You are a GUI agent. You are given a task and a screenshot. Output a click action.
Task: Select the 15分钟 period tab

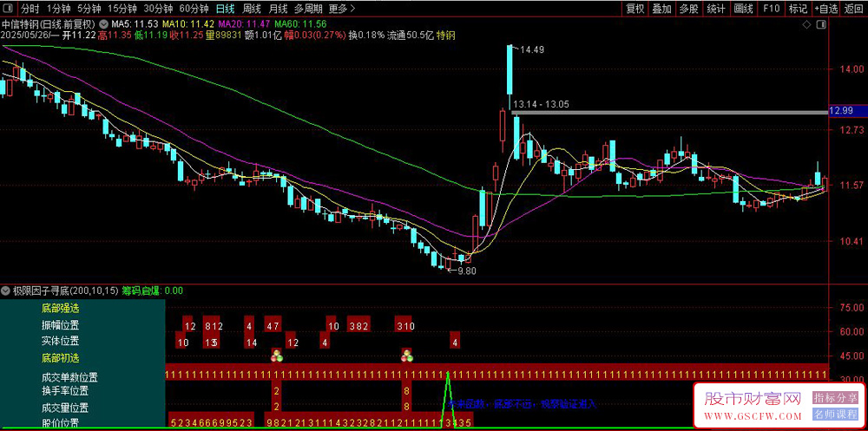point(122,9)
